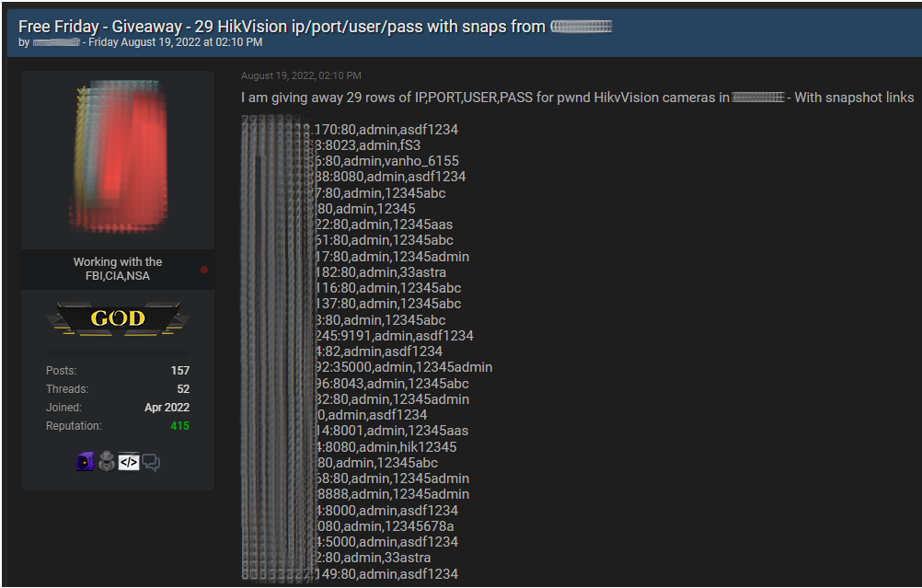Click the post timestamp August 19, 2022, 02:10 PM
This screenshot has width=922, height=588.
tap(301, 75)
